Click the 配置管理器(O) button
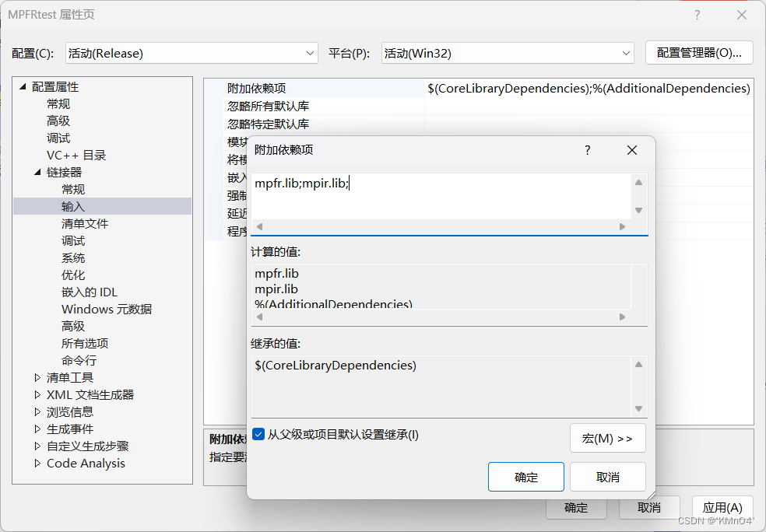 coord(698,53)
